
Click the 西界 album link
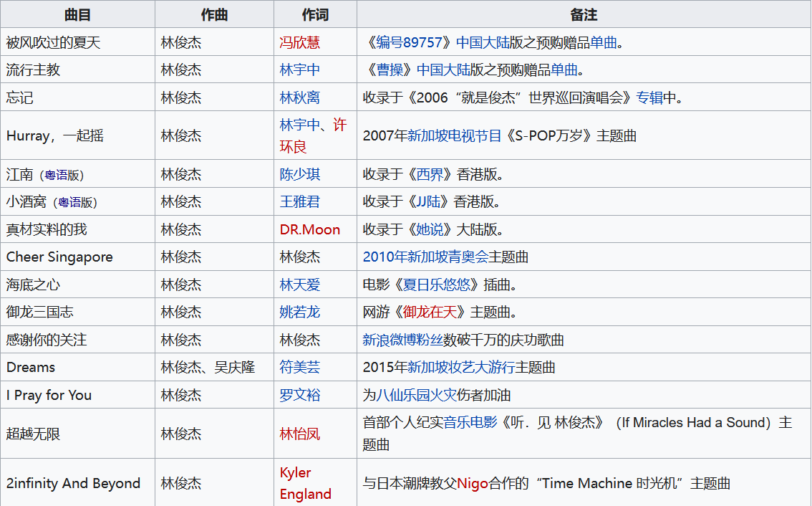point(430,174)
